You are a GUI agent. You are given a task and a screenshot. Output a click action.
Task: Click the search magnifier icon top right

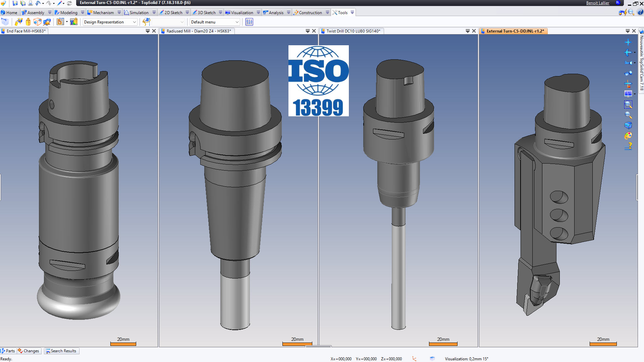click(631, 12)
